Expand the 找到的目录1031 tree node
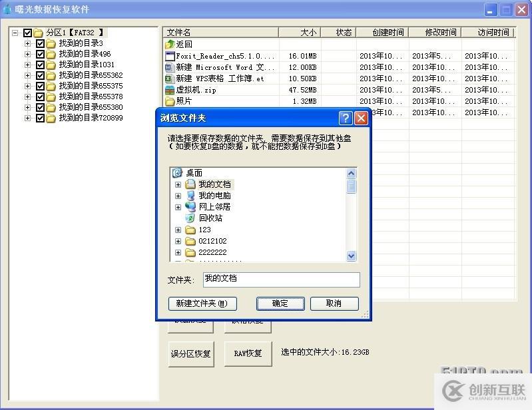 [28, 65]
